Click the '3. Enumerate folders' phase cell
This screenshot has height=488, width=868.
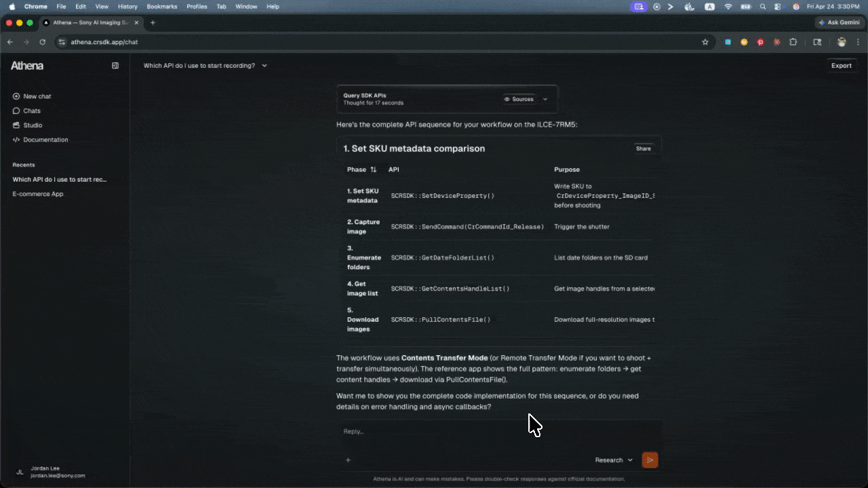point(364,258)
